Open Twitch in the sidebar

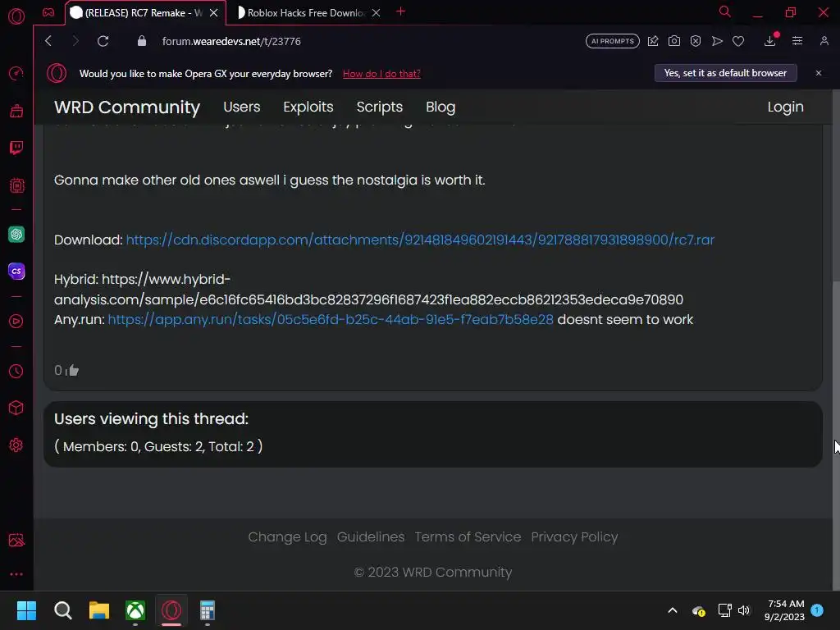[16, 148]
